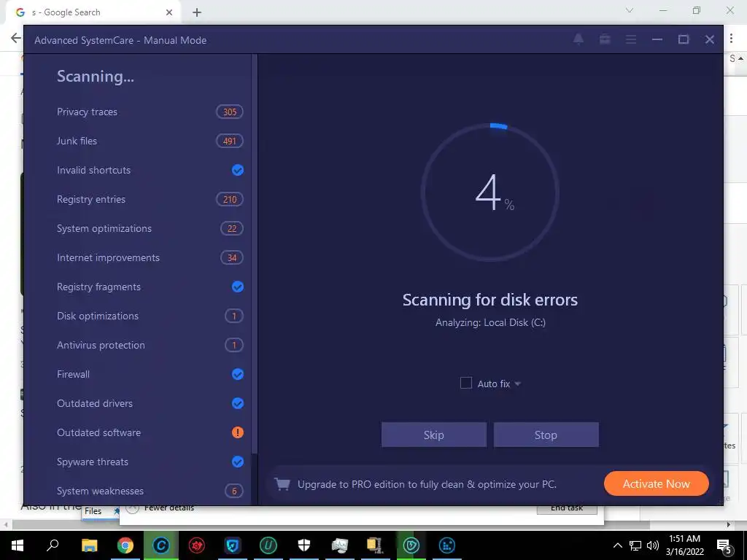Click the 4% circular scan progress indicator
The image size is (747, 560).
click(490, 192)
